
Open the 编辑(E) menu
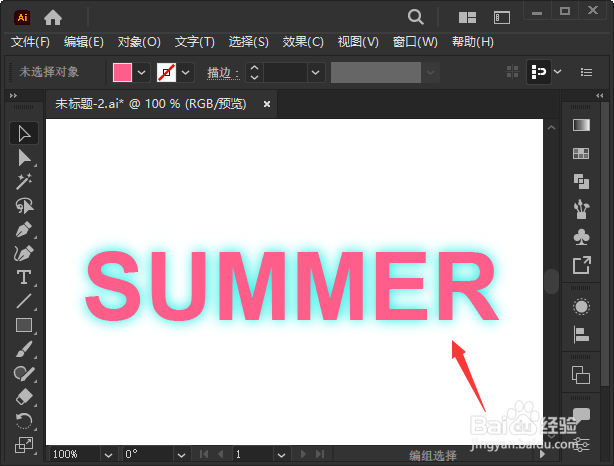84,42
